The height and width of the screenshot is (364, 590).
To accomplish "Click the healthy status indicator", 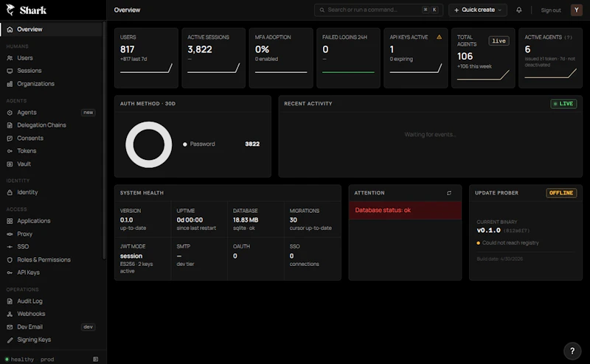I will click(x=20, y=360).
